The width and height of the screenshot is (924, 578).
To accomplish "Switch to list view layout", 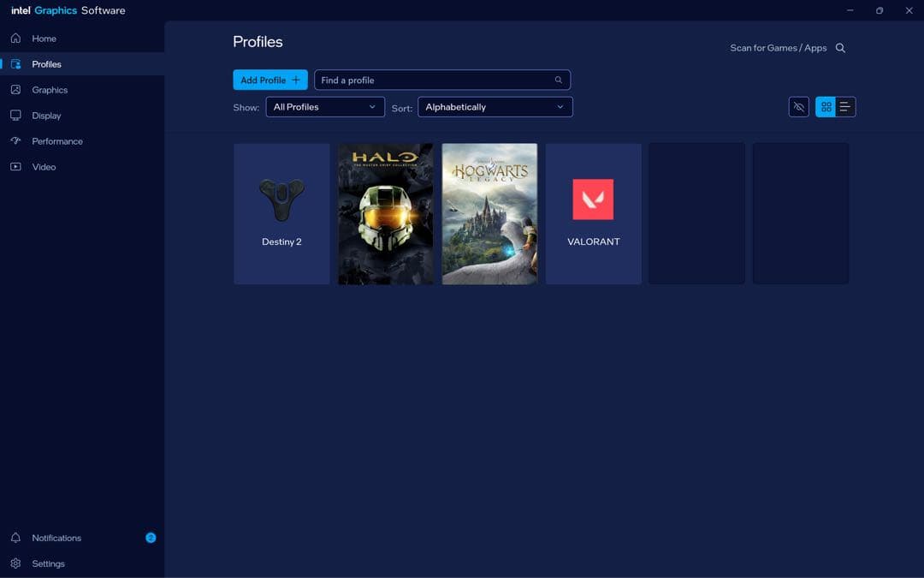I will click(x=845, y=107).
